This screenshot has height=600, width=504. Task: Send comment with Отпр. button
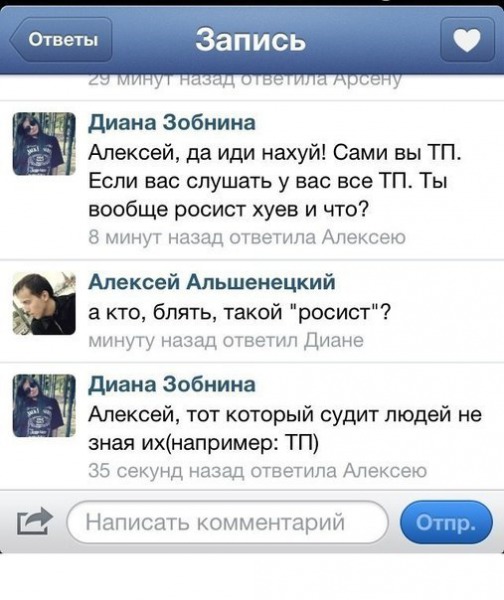coord(446,522)
